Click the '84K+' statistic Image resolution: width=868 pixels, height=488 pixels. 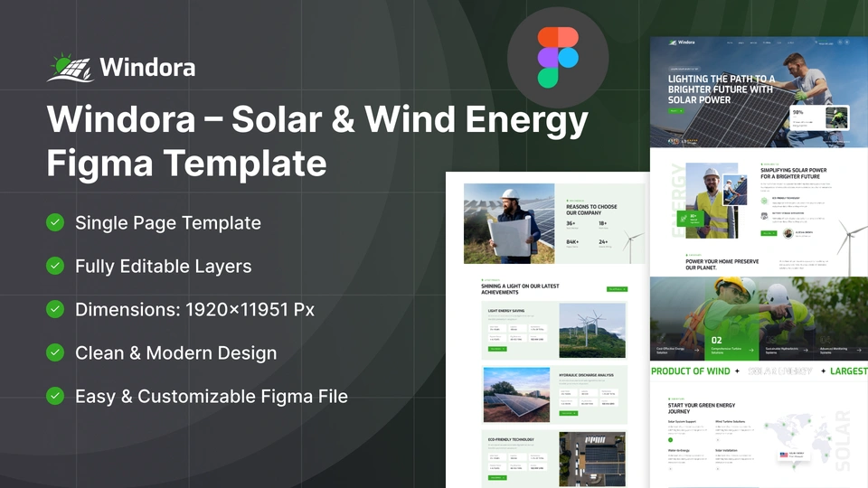[x=571, y=242]
